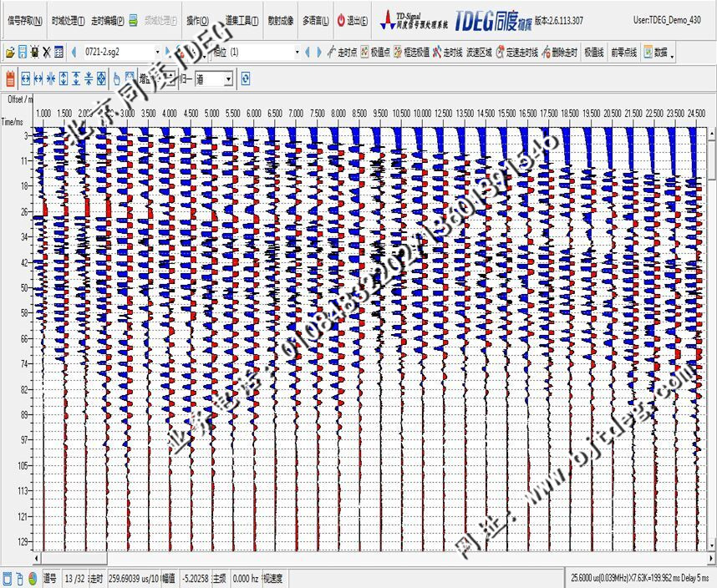Select the 极值点 tool
This screenshot has width=717, height=588.
(375, 53)
